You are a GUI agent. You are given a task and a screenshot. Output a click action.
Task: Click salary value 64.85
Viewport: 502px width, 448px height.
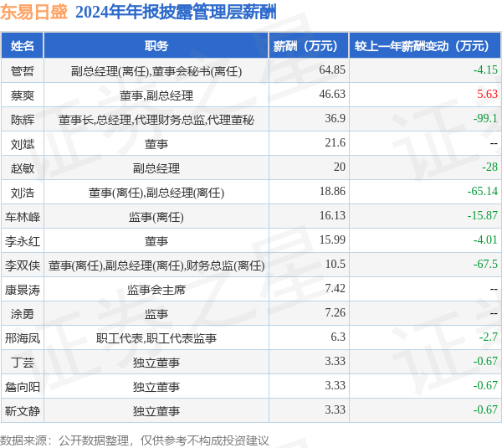pos(332,70)
